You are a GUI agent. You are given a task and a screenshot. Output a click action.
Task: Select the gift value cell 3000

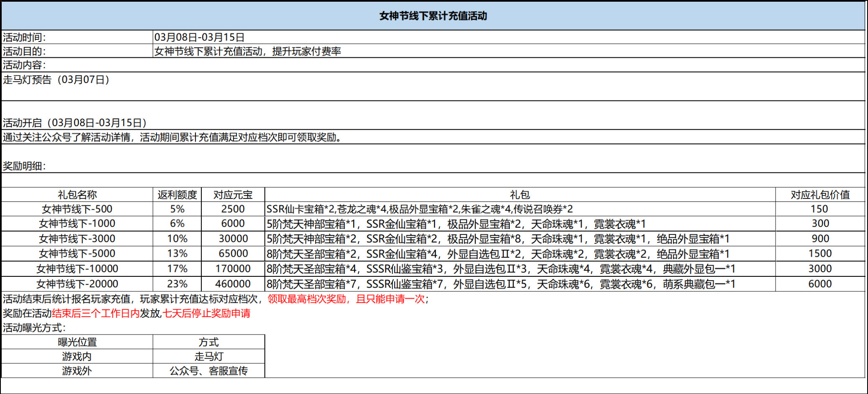tap(820, 269)
